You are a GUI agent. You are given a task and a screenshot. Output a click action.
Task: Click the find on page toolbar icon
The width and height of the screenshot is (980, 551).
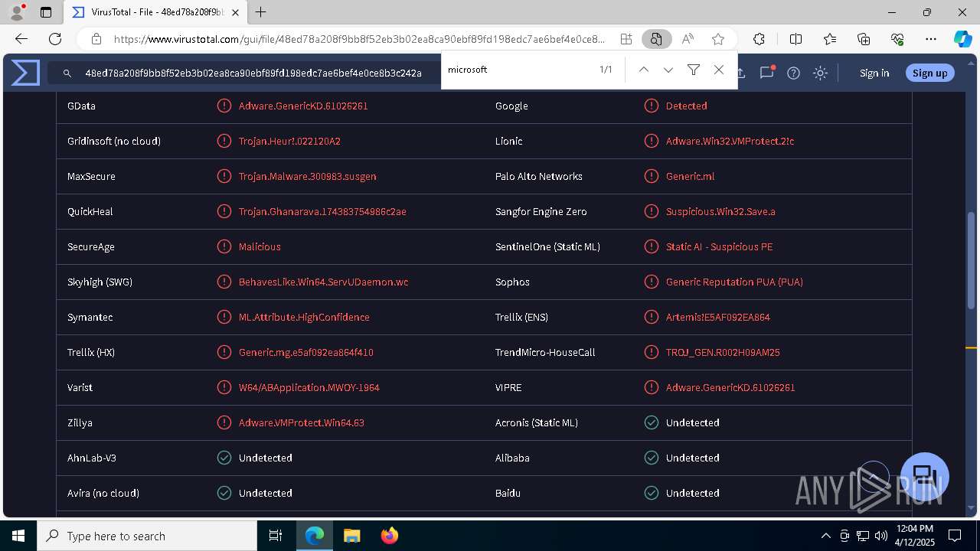pyautogui.click(x=656, y=39)
